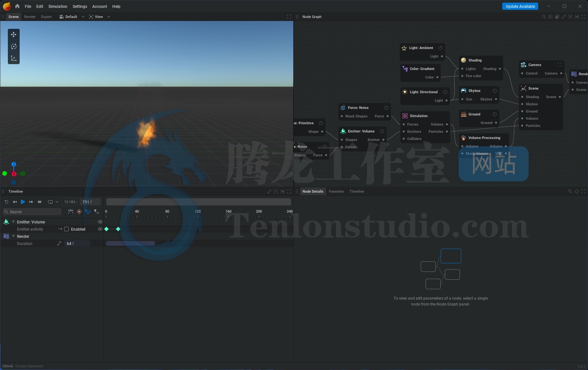Toggle visibility of the Emitter activity row
The width and height of the screenshot is (588, 370).
(100, 229)
